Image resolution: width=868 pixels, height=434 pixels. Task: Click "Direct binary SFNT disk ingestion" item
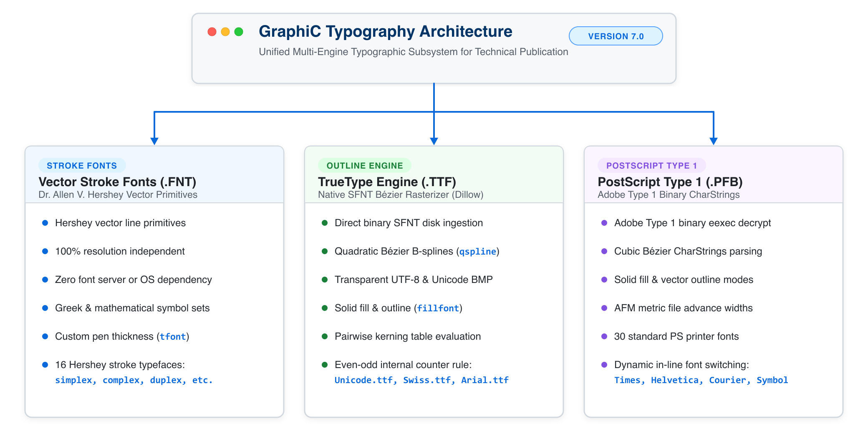409,223
